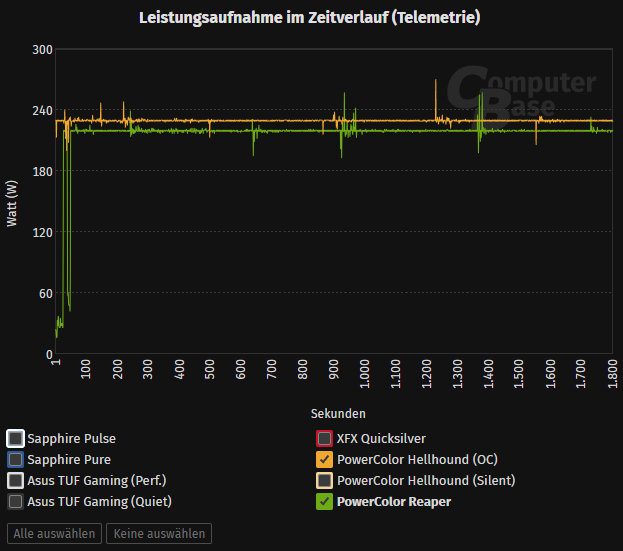Uncheck PowerColor Hellhound (OC) series
This screenshot has height=551, width=623.
(324, 460)
